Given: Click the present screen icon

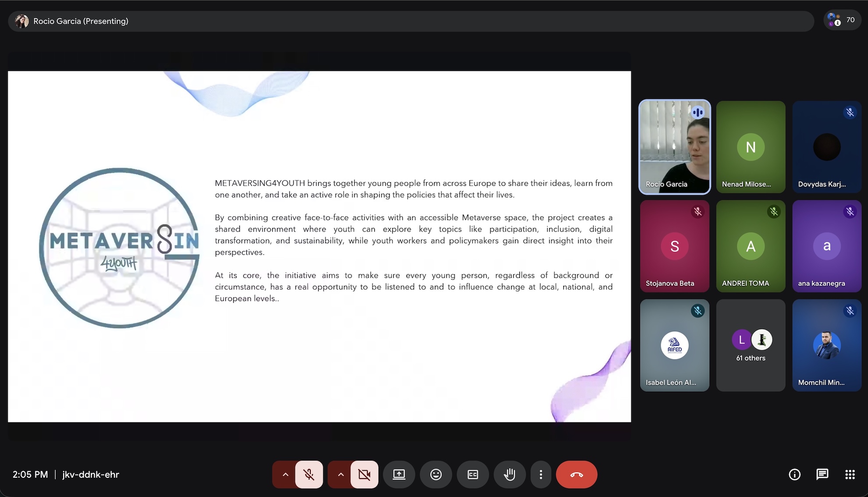Looking at the screenshot, I should pyautogui.click(x=399, y=474).
